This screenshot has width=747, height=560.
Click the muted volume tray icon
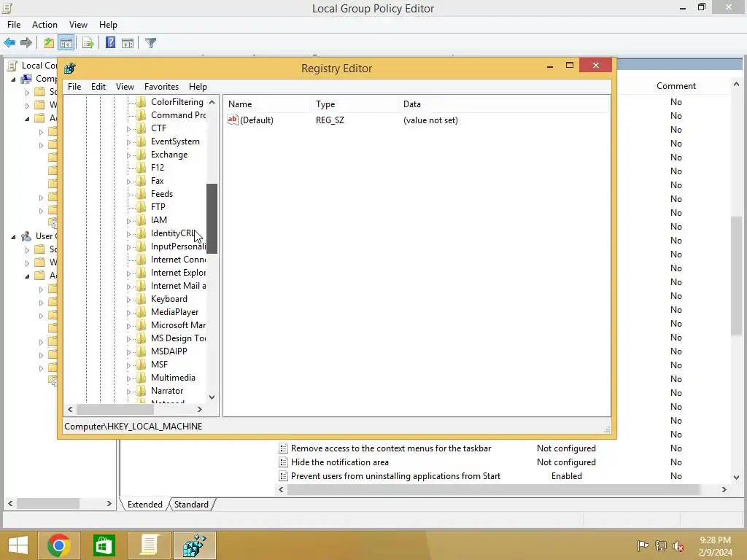678,546
